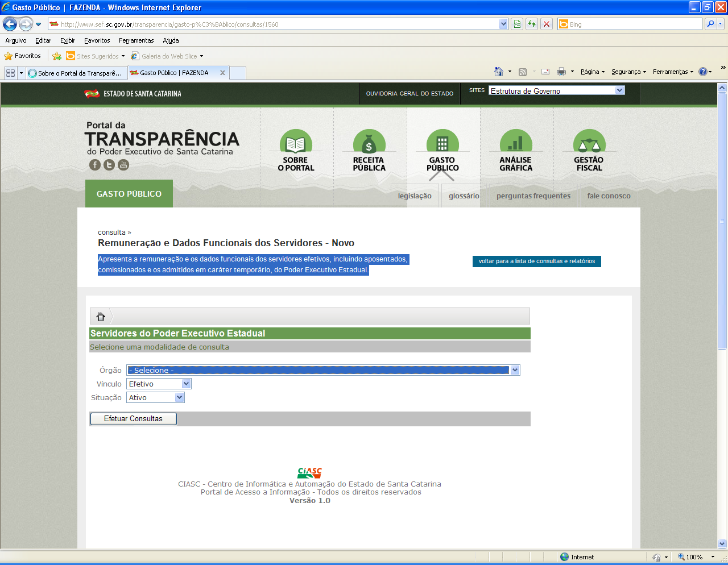Open the Ajuda menu

tap(171, 40)
